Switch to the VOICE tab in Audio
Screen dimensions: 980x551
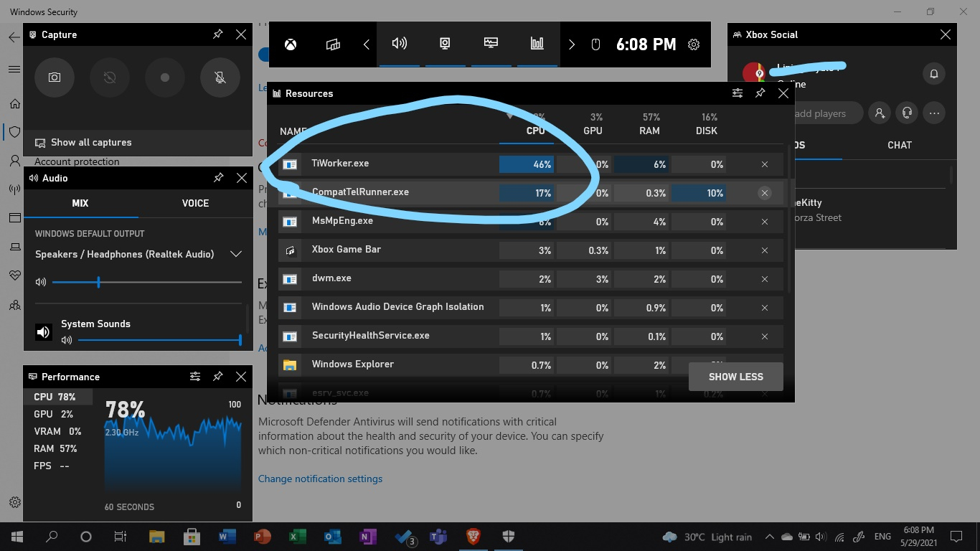195,203
